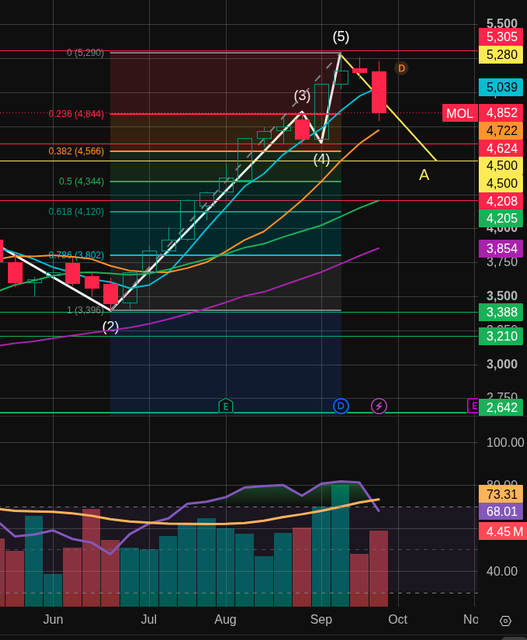Click the 100.00 indicator axis value
The height and width of the screenshot is (640, 527).
click(505, 442)
